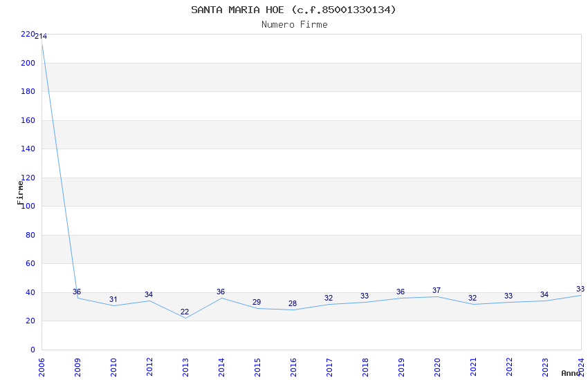Click the 2014 x-axis year label

pos(221,368)
